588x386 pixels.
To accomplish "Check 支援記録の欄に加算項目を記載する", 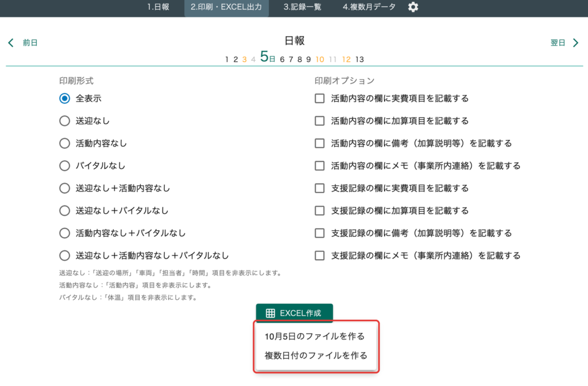I will click(319, 211).
